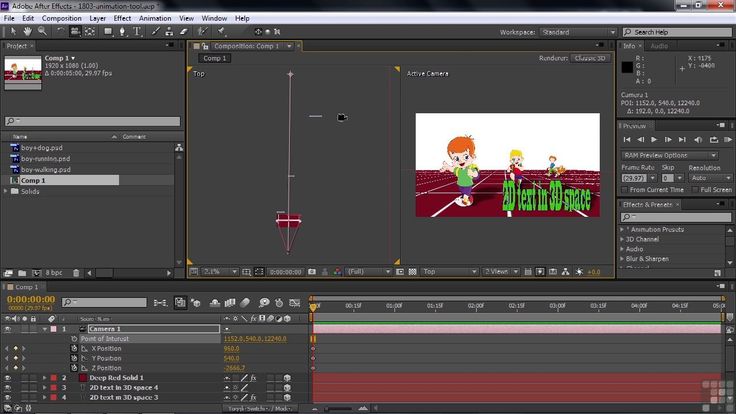
Task: Select the Hand tool
Action: tap(28, 31)
